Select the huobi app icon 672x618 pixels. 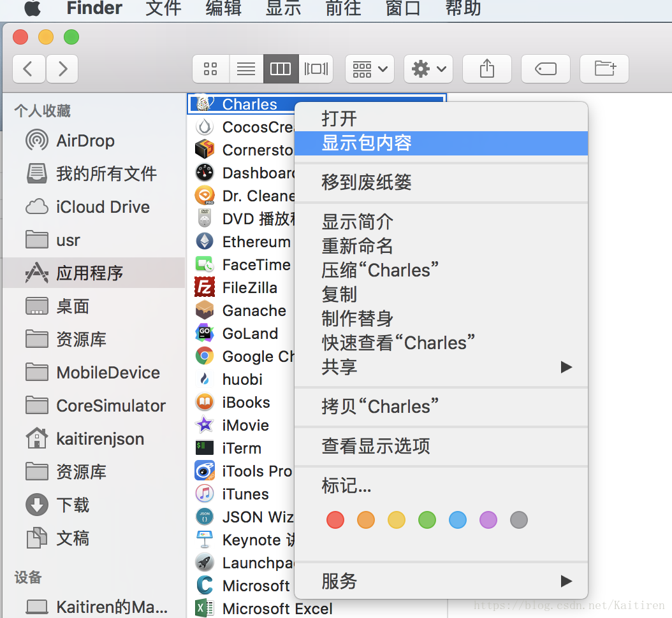(205, 379)
